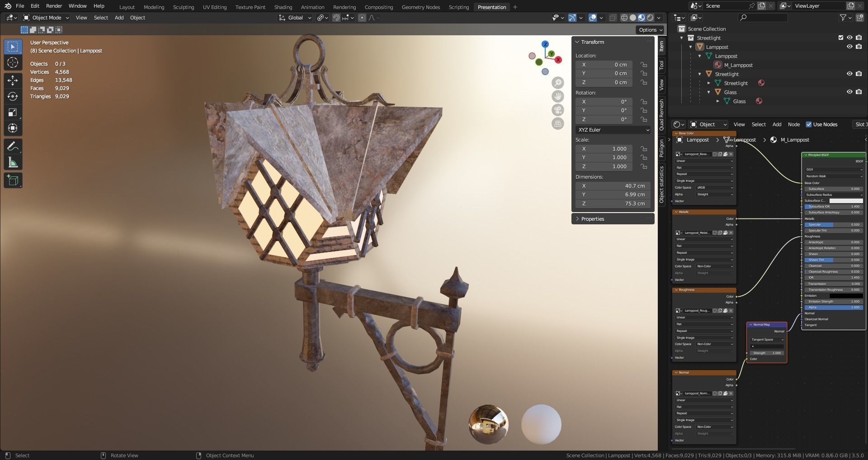Switch to the Geometry Nodes workspace tab

coord(420,7)
